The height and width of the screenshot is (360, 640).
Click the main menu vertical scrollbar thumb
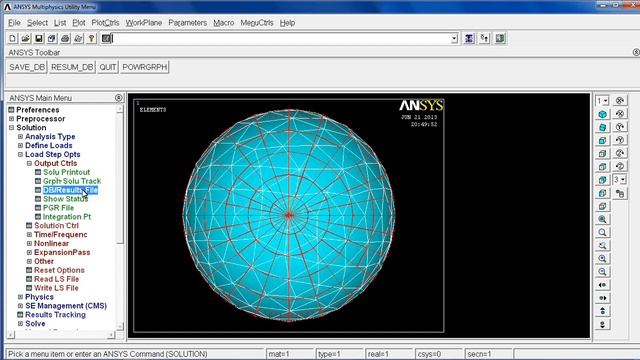pyautogui.click(x=120, y=178)
